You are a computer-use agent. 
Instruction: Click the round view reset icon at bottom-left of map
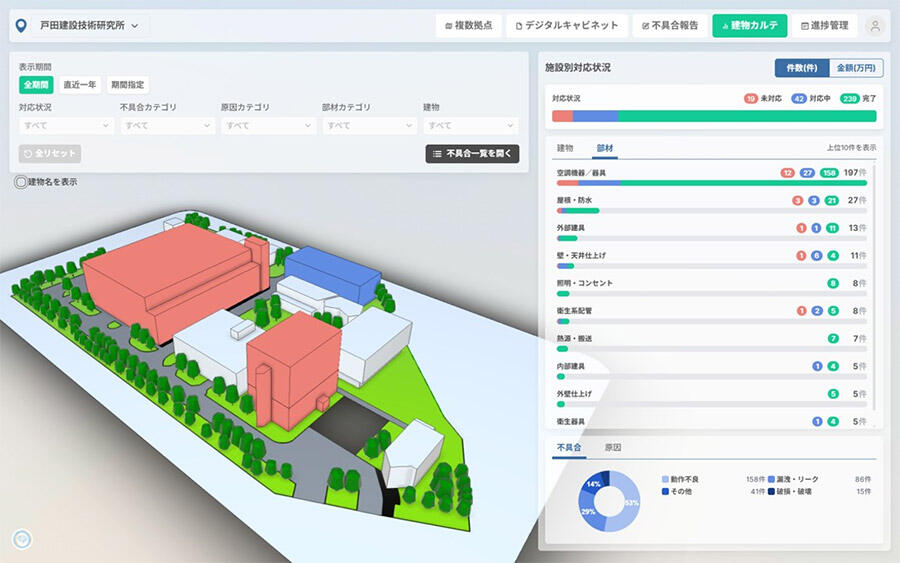pyautogui.click(x=22, y=539)
